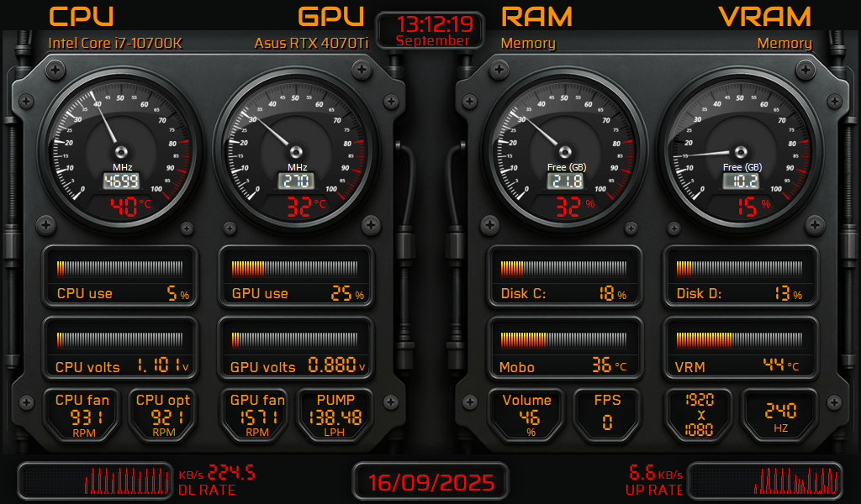The height and width of the screenshot is (504, 861).
Task: Click the Volume percentage tile
Action: (527, 413)
